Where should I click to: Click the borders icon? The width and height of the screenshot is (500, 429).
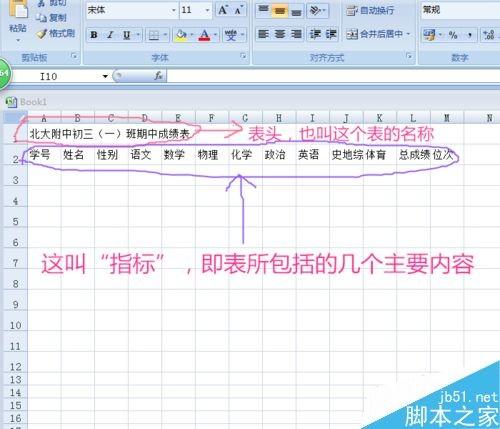[154, 35]
